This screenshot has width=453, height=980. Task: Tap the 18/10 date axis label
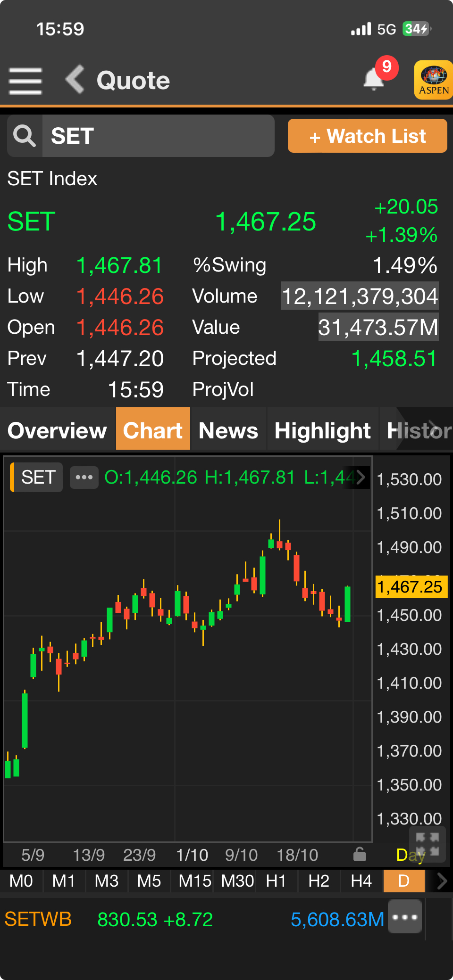297,855
